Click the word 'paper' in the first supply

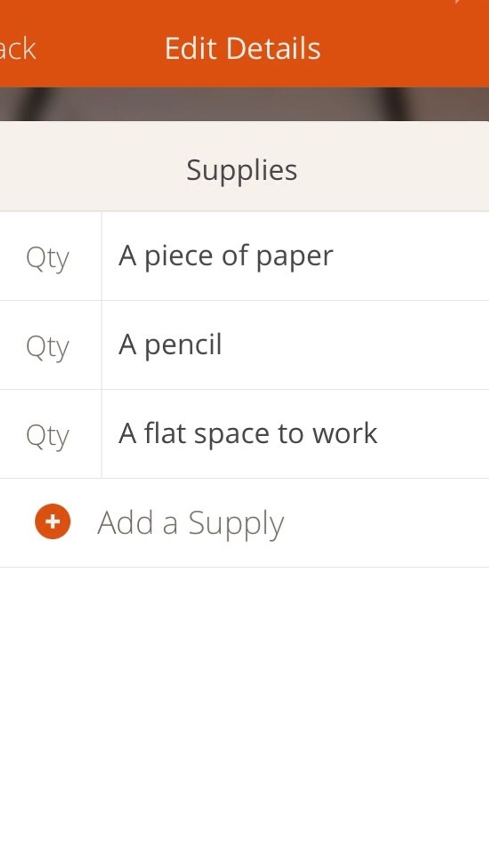[x=294, y=257]
